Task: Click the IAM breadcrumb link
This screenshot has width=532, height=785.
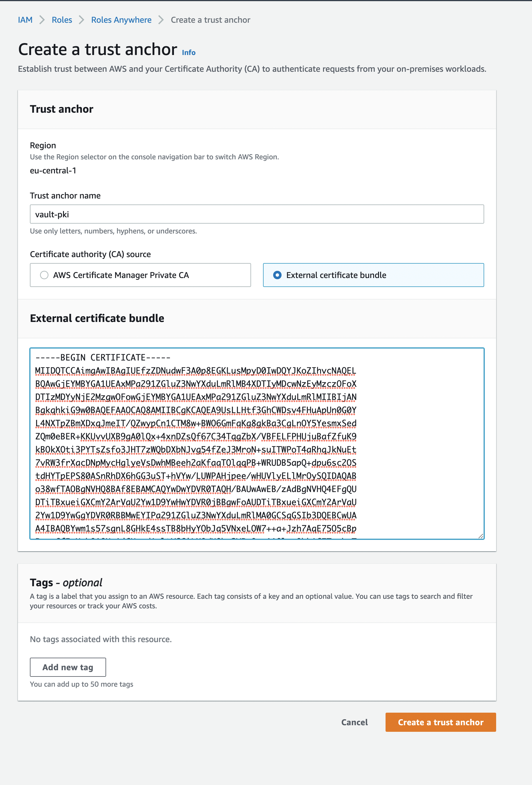Action: (x=25, y=20)
